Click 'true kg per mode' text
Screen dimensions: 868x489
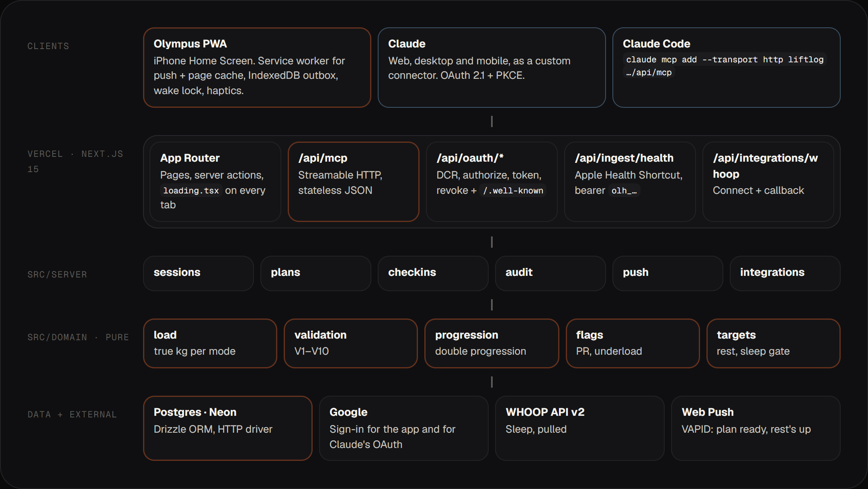[194, 351]
